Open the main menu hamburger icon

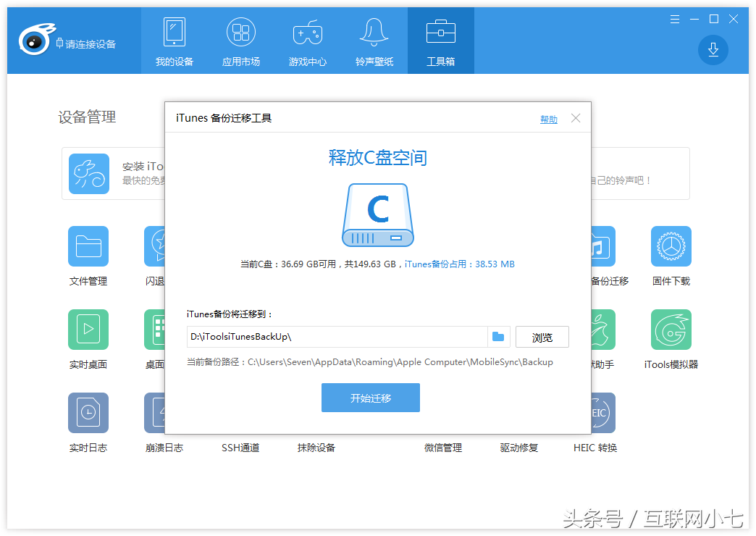(x=675, y=19)
